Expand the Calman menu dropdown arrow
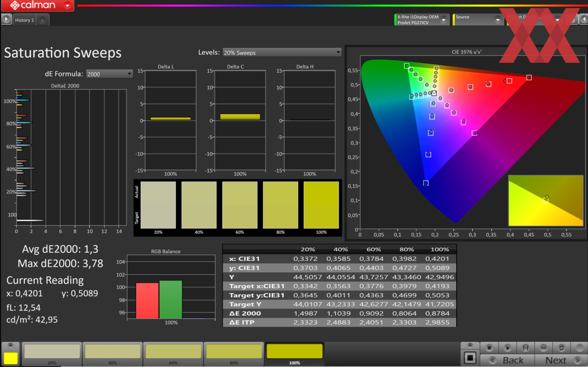The height and width of the screenshot is (367, 588). point(67,6)
